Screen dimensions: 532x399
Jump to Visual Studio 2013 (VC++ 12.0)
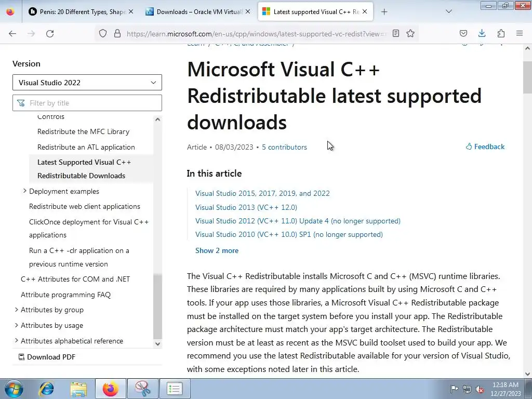tap(246, 207)
